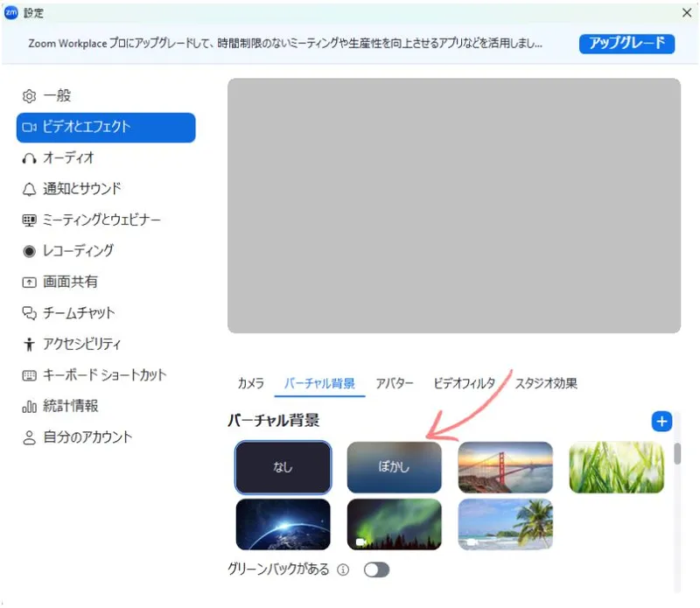Switch to the アバター tab

point(394,384)
